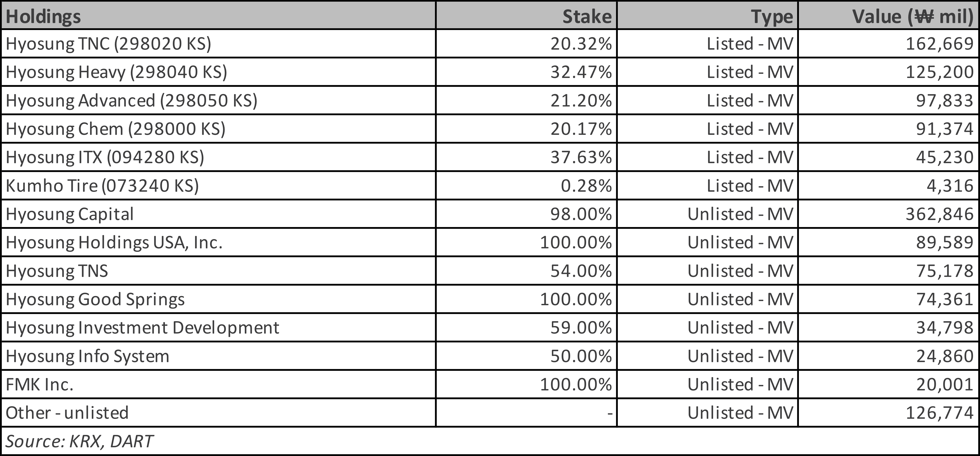The width and height of the screenshot is (980, 456).
Task: Select the Hyosung Good Springs cell
Action: 95,299
